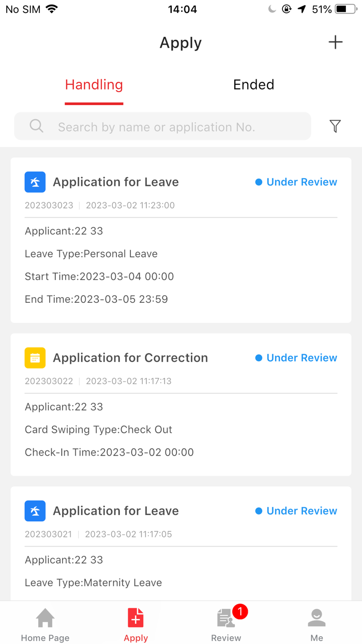Switch to the Ended tab

coord(253,84)
